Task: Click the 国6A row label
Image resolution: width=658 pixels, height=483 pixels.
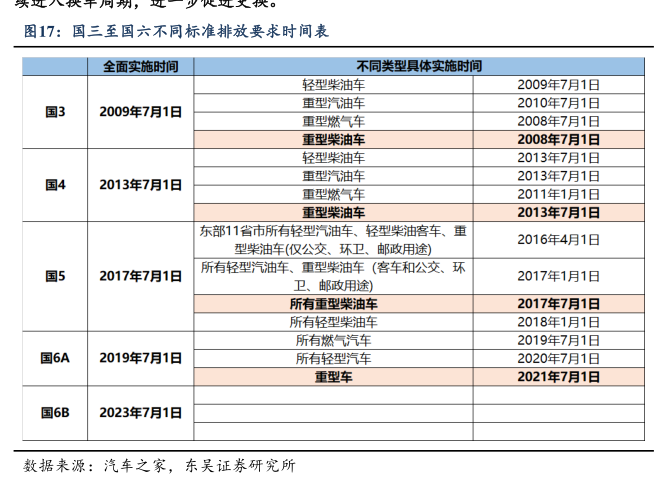Action: (55, 358)
